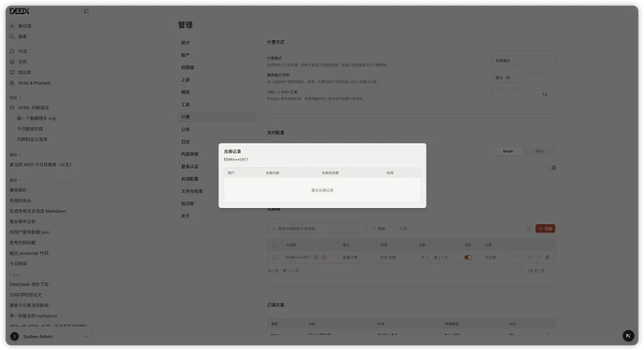
Task: Click the search field above the redemption codes table
Action: click(316, 229)
